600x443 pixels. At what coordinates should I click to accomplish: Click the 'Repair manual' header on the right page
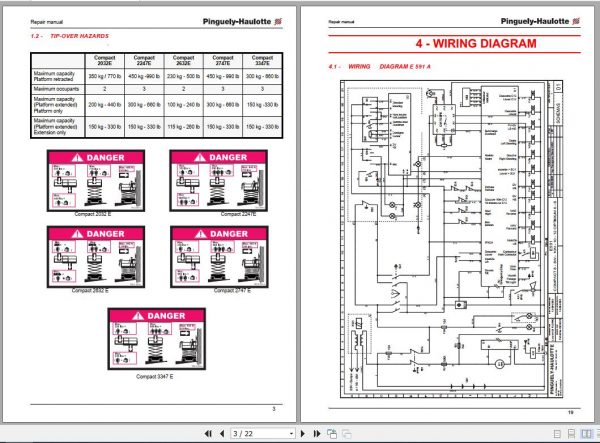point(341,22)
